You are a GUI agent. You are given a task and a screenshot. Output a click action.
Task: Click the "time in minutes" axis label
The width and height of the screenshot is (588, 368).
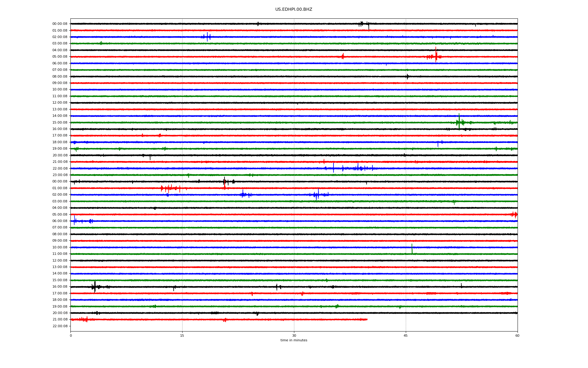(x=293, y=340)
